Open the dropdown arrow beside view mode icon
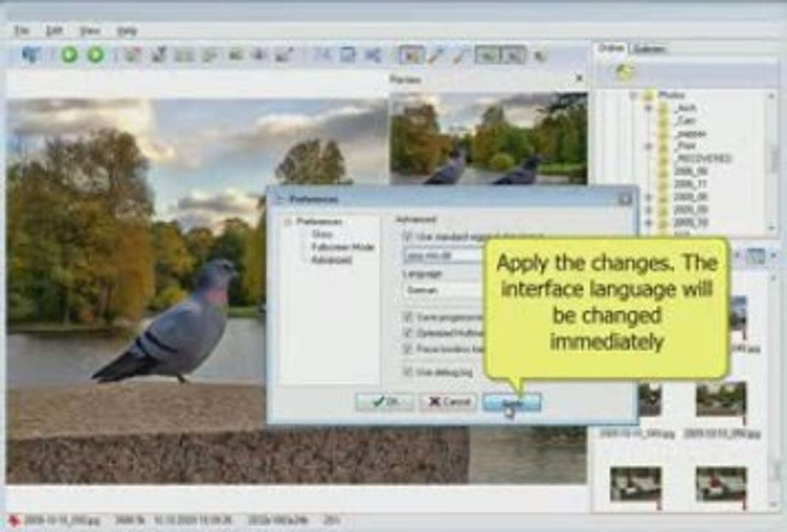The image size is (787, 532). pos(774,256)
